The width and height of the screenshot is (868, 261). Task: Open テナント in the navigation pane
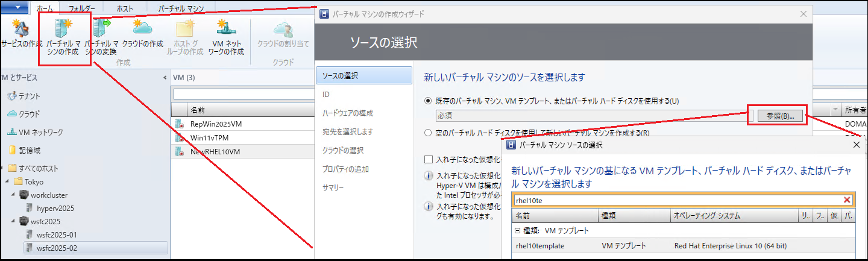pyautogui.click(x=29, y=96)
